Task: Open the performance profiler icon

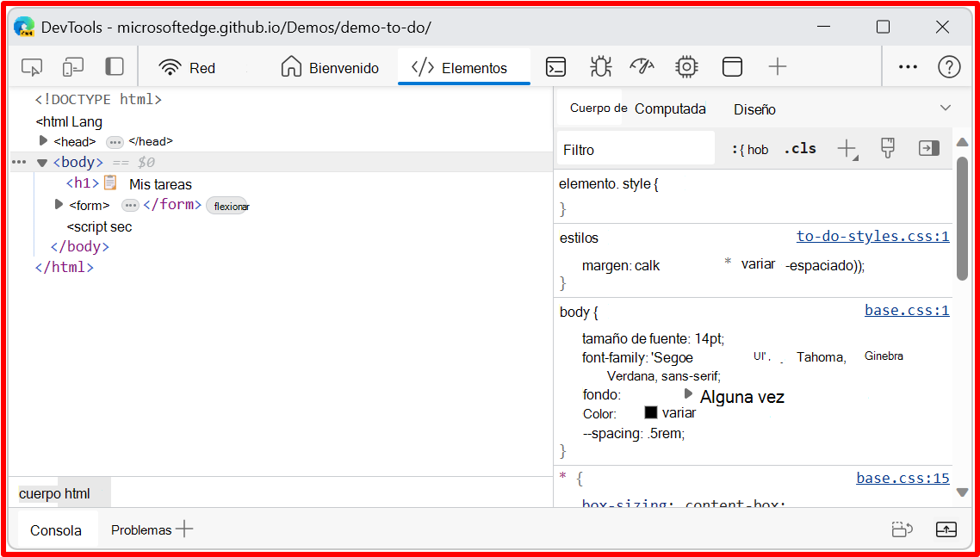Action: 643,66
